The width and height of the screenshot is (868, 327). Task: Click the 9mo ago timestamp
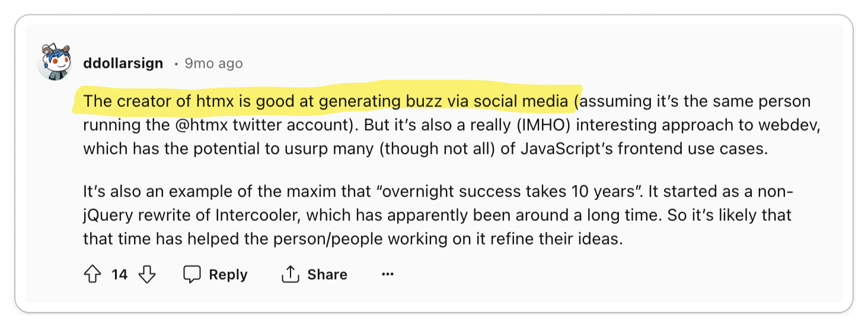tap(213, 63)
